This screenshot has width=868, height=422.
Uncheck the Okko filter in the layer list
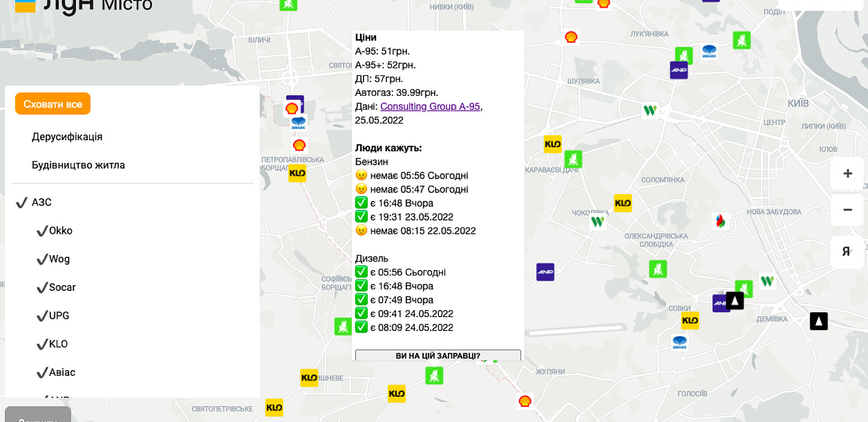pos(42,231)
